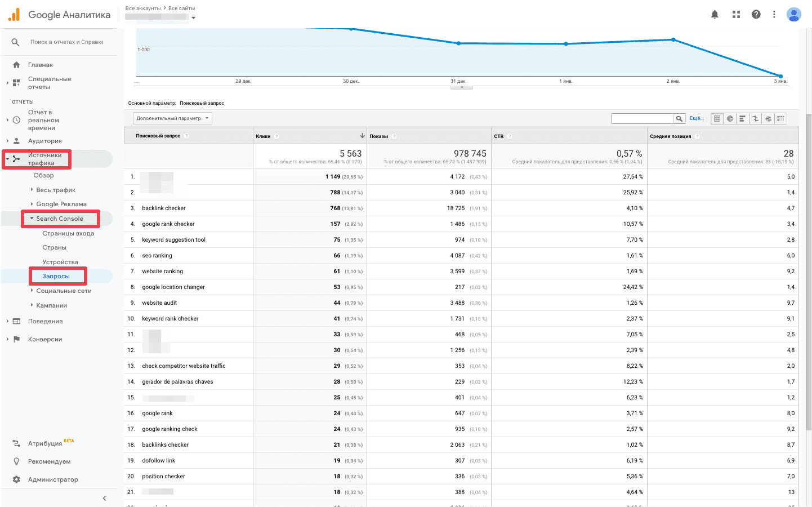812x507 pixels.
Task: Expand the Кампании section
Action: (x=32, y=305)
